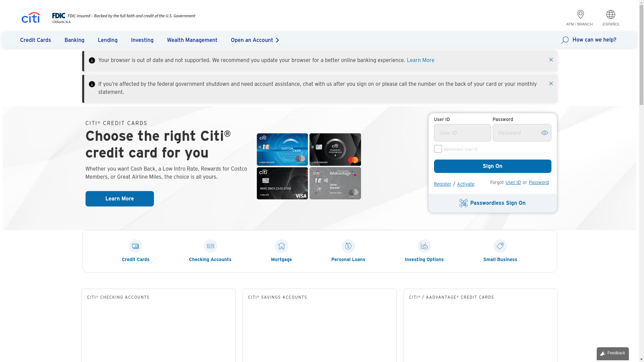
Task: Open Feedback widget
Action: pos(612,353)
